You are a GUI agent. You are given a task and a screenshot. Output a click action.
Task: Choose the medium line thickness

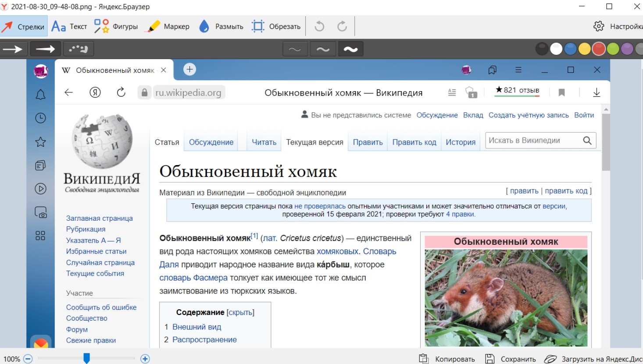pos(323,49)
